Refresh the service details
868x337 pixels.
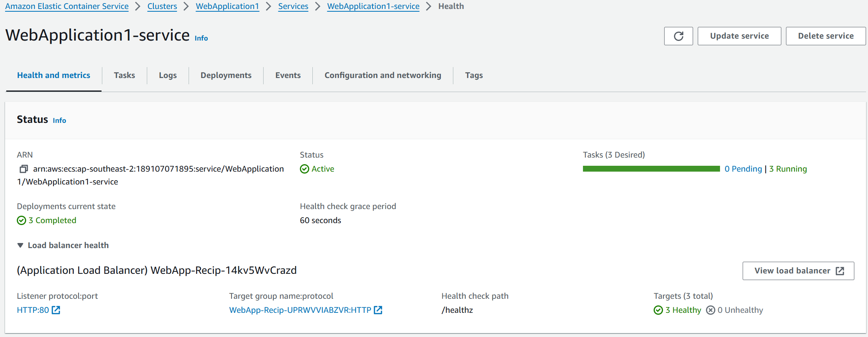(x=678, y=36)
